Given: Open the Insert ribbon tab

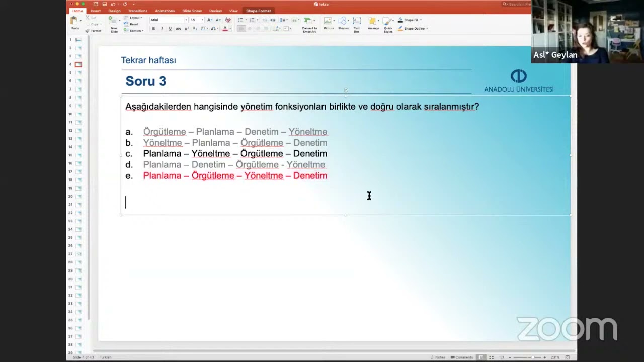Looking at the screenshot, I should 96,11.
